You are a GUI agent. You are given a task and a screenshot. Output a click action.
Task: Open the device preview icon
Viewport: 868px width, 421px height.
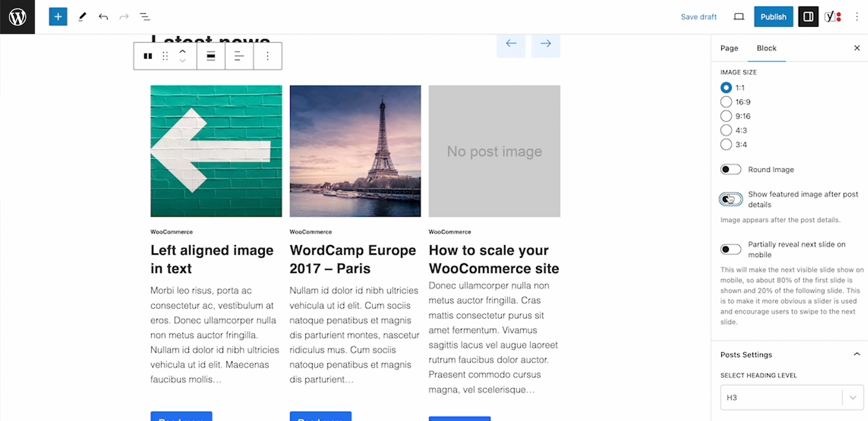tap(739, 17)
